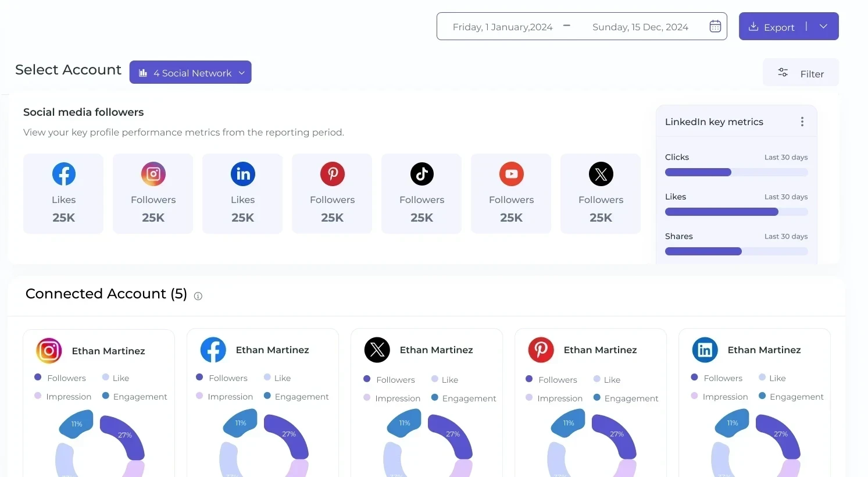The width and height of the screenshot is (868, 477).
Task: Click the bar chart icon in Social Network button
Action: pos(143,73)
